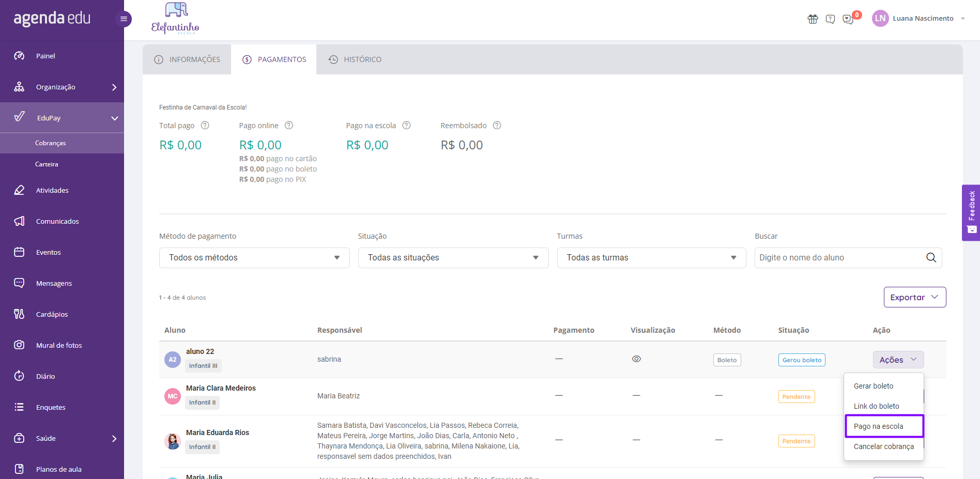The height and width of the screenshot is (479, 980).
Task: Expand the Todas as turmas dropdown
Action: tap(651, 257)
